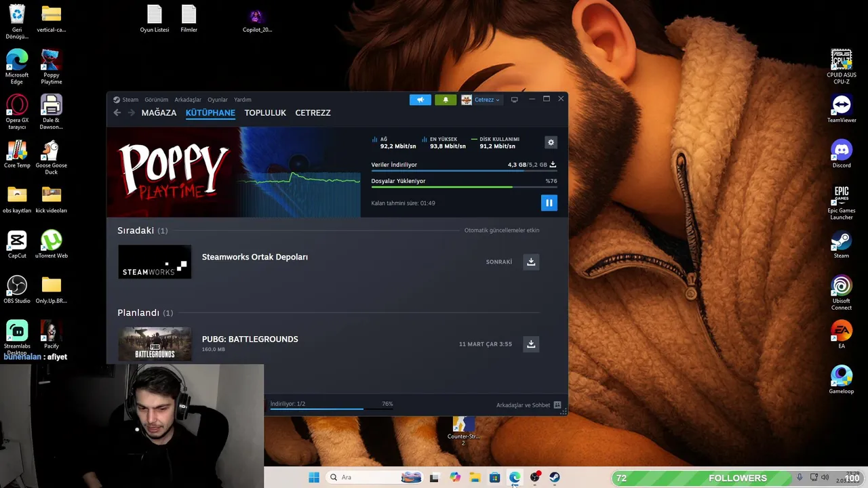Start the PUBG: BATTLEGROUNDS download now
The height and width of the screenshot is (488, 868).
pos(531,344)
